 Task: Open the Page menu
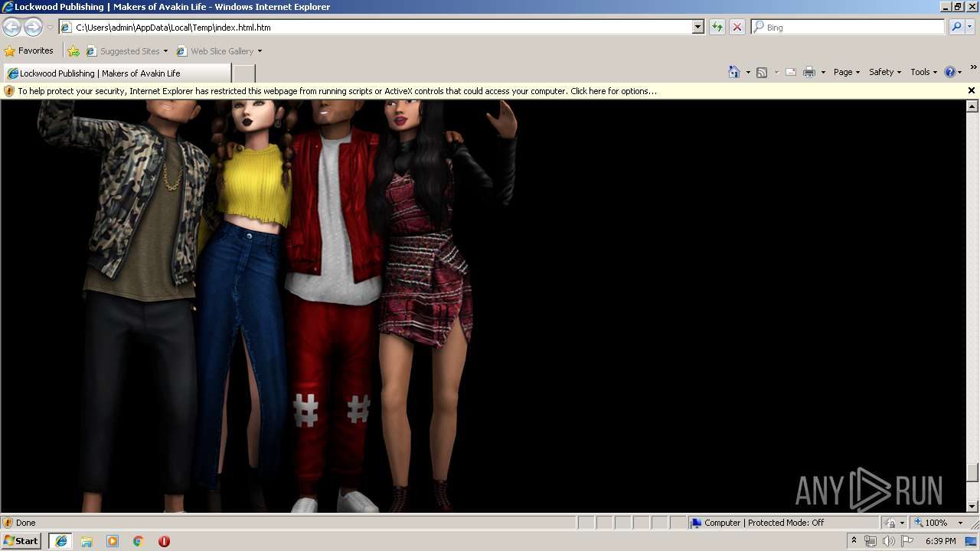click(x=847, y=72)
